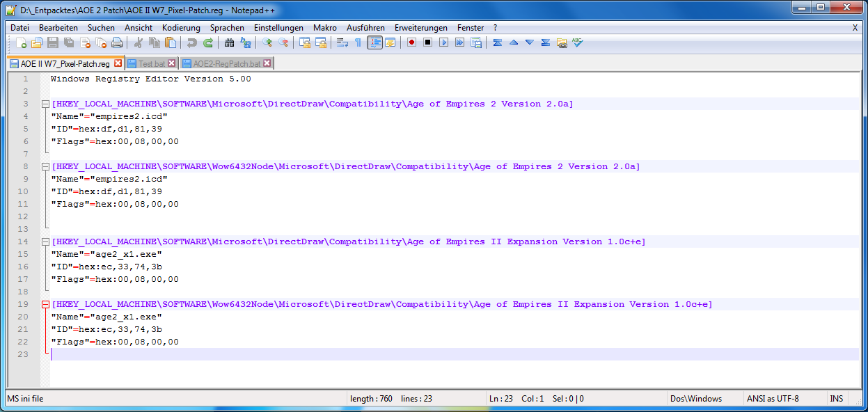Open the Ansicht menu
The width and height of the screenshot is (868, 412).
point(139,28)
